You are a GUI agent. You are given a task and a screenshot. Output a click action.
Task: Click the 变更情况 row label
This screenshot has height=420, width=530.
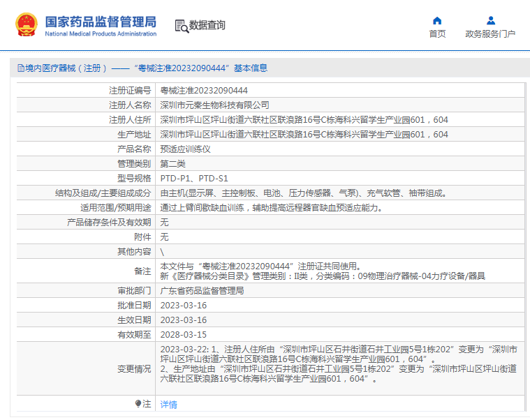tap(134, 369)
